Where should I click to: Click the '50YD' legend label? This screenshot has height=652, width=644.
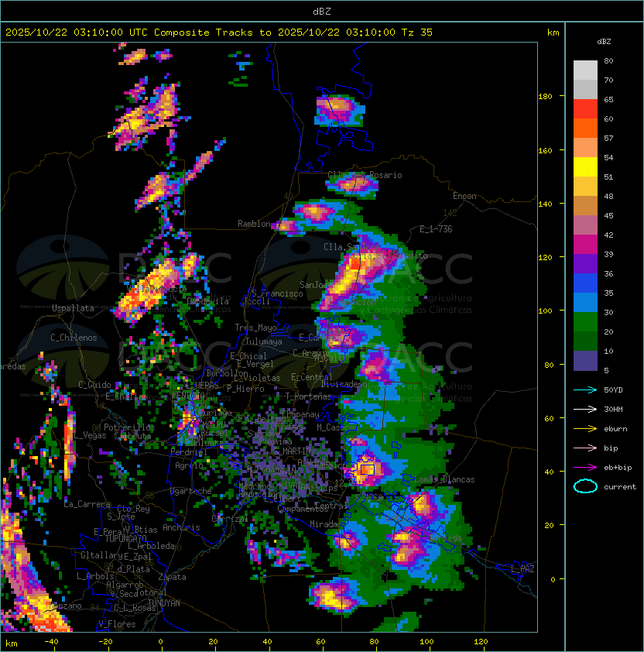[x=613, y=390]
